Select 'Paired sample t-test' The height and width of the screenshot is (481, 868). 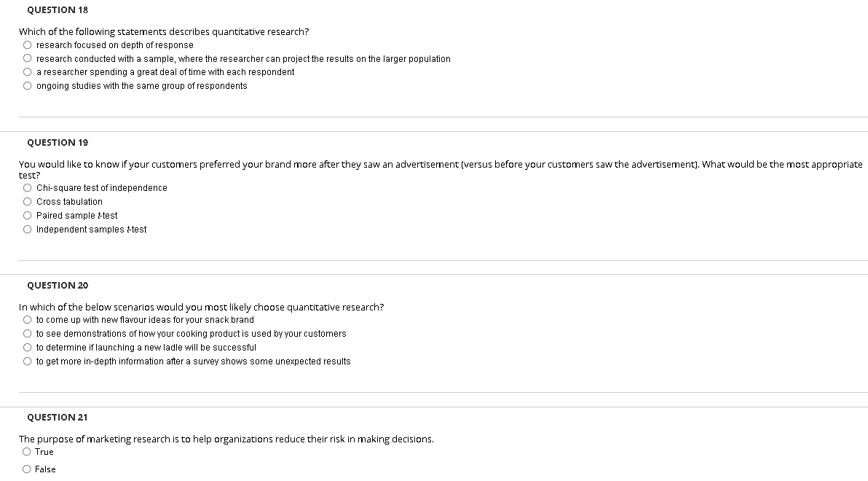tap(27, 215)
